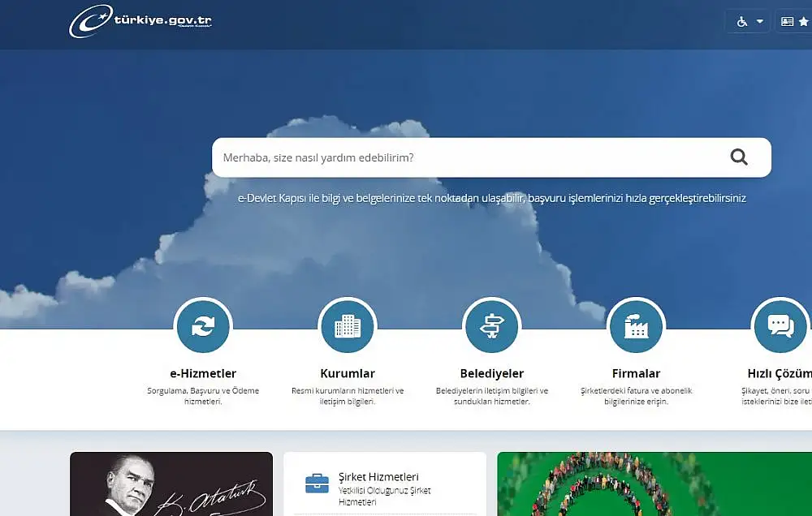Image resolution: width=812 pixels, height=516 pixels.
Task: Click the Firmalar heading
Action: pyautogui.click(x=636, y=373)
